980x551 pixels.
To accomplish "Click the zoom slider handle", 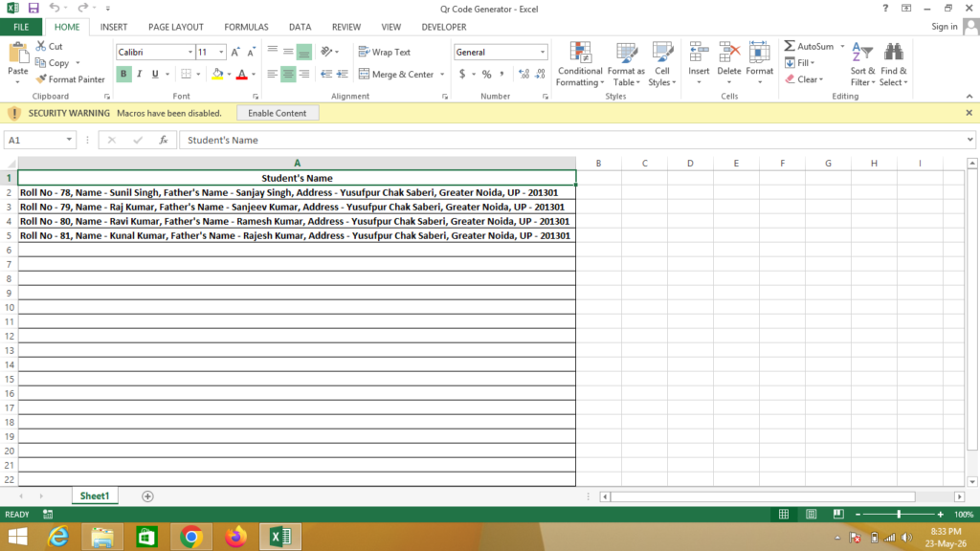I will [x=899, y=514].
